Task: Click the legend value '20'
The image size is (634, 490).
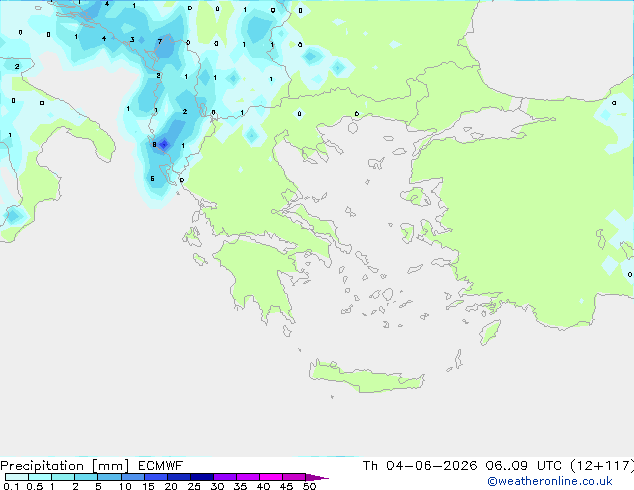Action: click(171, 486)
